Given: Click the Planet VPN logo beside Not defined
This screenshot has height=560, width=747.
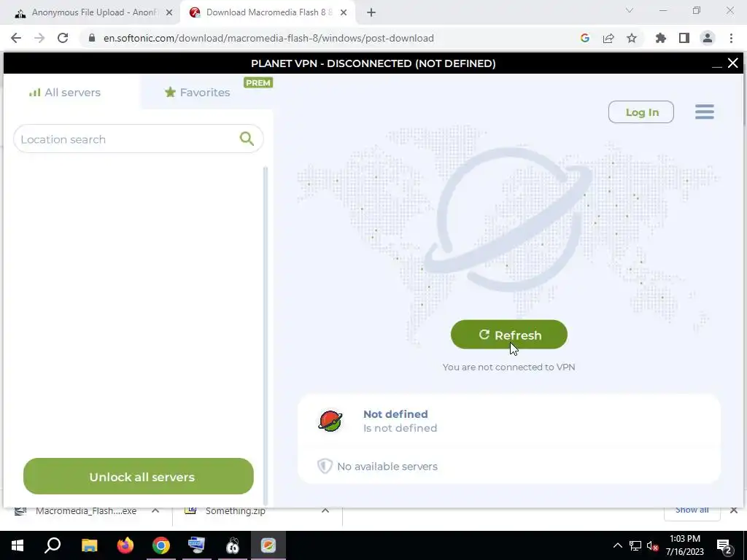Looking at the screenshot, I should (x=330, y=421).
